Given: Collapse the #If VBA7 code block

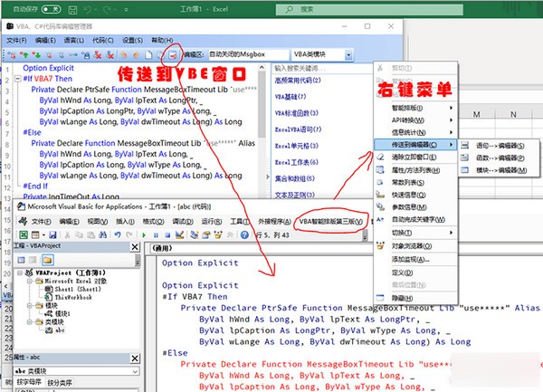Looking at the screenshot, I should tap(18, 79).
